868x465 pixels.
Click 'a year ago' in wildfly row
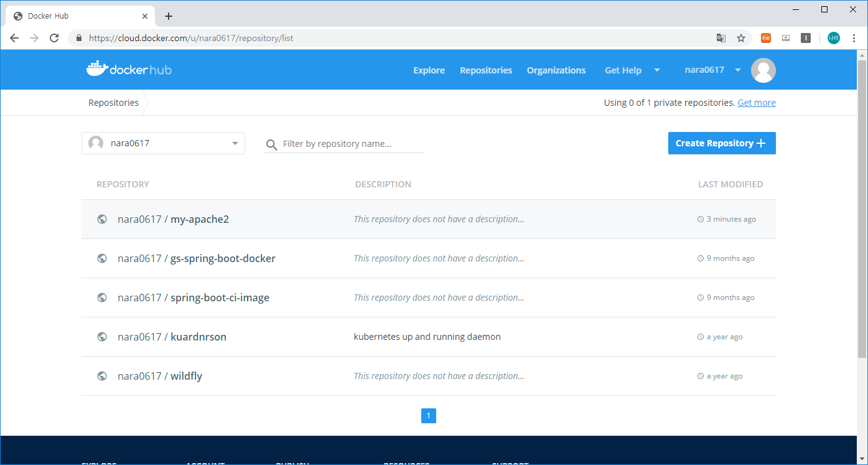(x=725, y=376)
